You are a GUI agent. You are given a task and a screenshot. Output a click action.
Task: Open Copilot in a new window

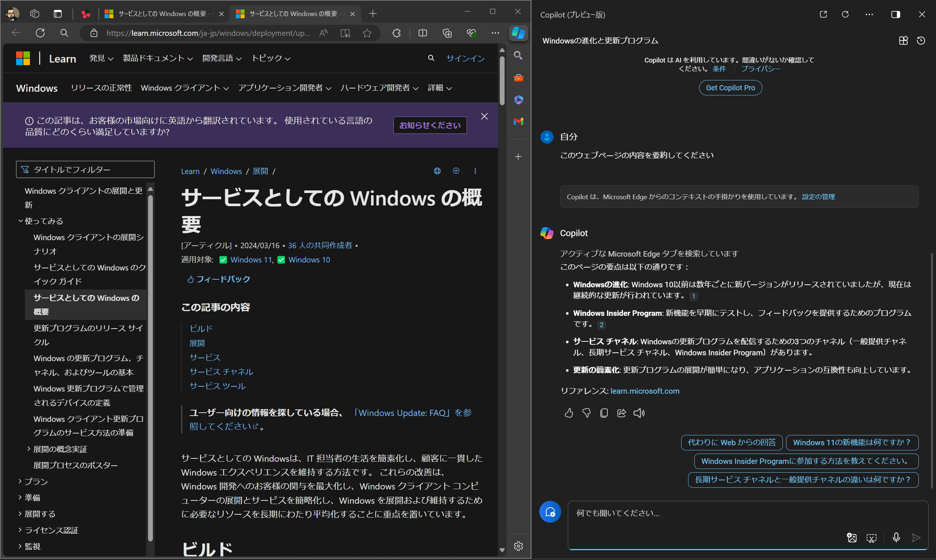pyautogui.click(x=823, y=14)
